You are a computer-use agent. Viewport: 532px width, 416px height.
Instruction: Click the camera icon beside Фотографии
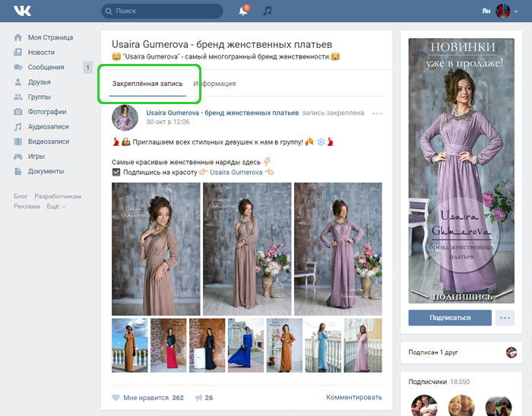click(x=18, y=112)
